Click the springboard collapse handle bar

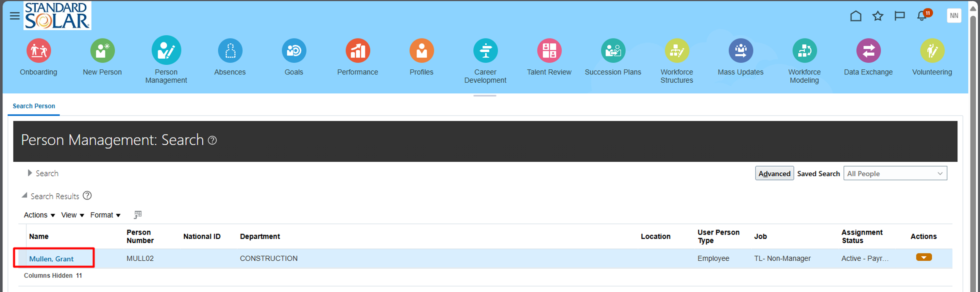click(x=485, y=96)
